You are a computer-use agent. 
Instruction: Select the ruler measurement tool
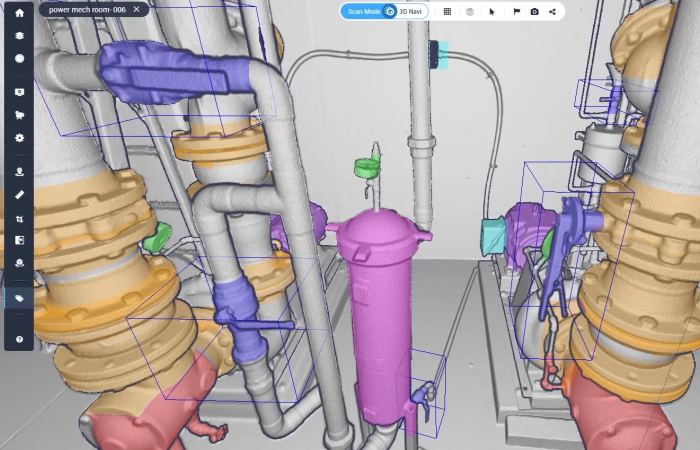19,194
